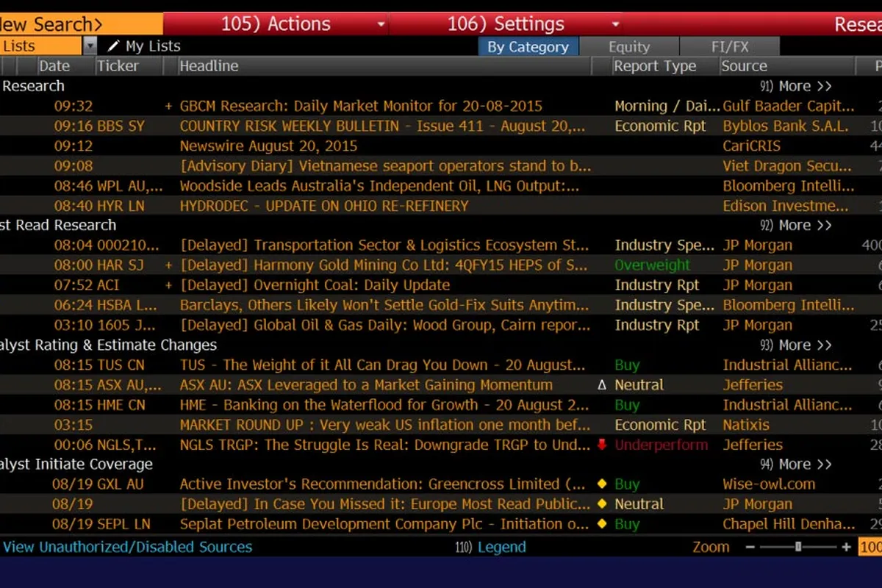Expand plus icon for Harmony Gold Mining row
Viewport: 882px width, 588px height.
pyautogui.click(x=169, y=266)
